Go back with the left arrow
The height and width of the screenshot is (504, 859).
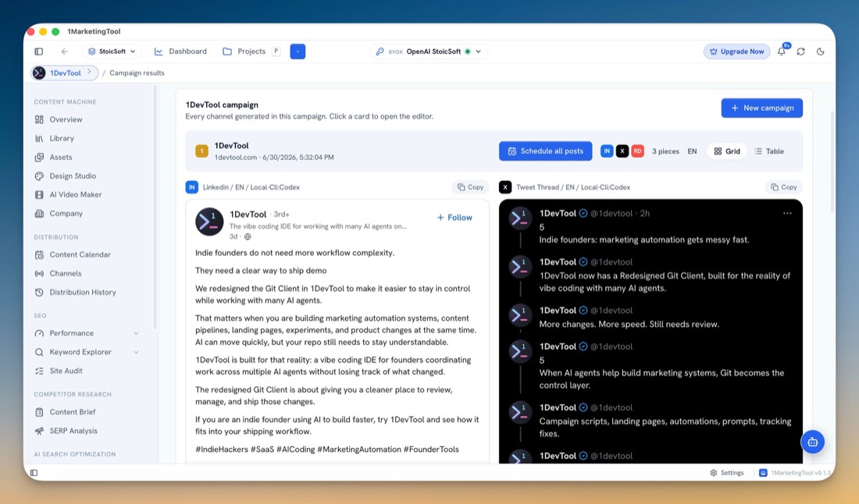[x=65, y=51]
